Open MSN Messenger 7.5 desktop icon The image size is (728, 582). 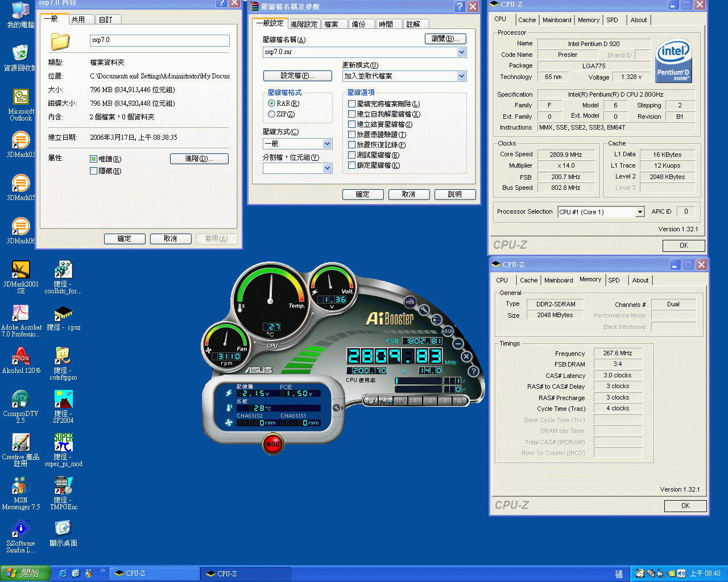tap(20, 493)
